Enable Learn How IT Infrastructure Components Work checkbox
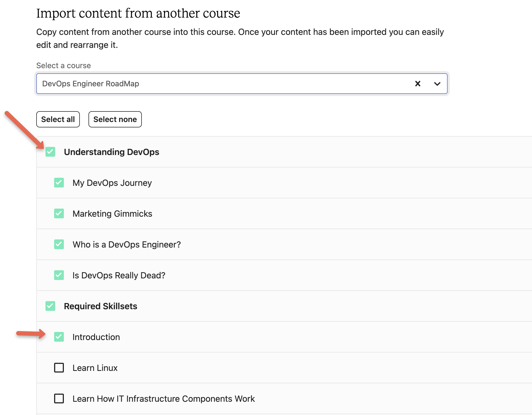The height and width of the screenshot is (415, 532). [59, 398]
